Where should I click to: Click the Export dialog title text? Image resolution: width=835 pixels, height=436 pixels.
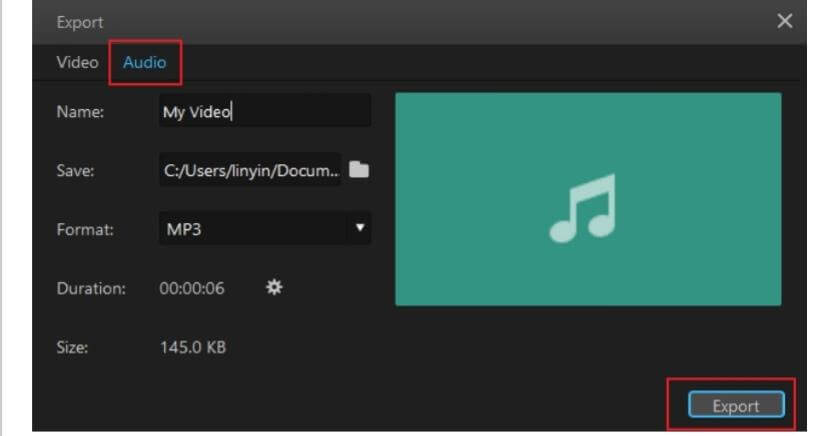coord(80,22)
